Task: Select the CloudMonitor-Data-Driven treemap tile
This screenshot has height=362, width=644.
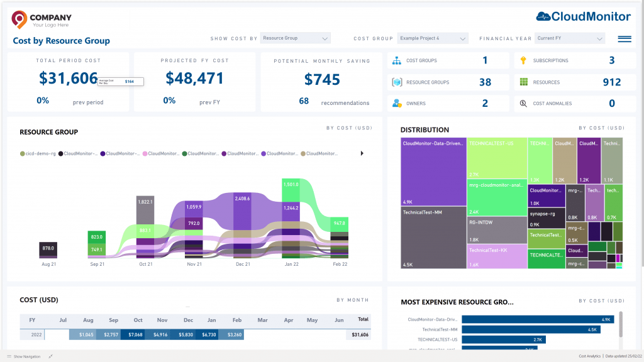Action: [433, 172]
